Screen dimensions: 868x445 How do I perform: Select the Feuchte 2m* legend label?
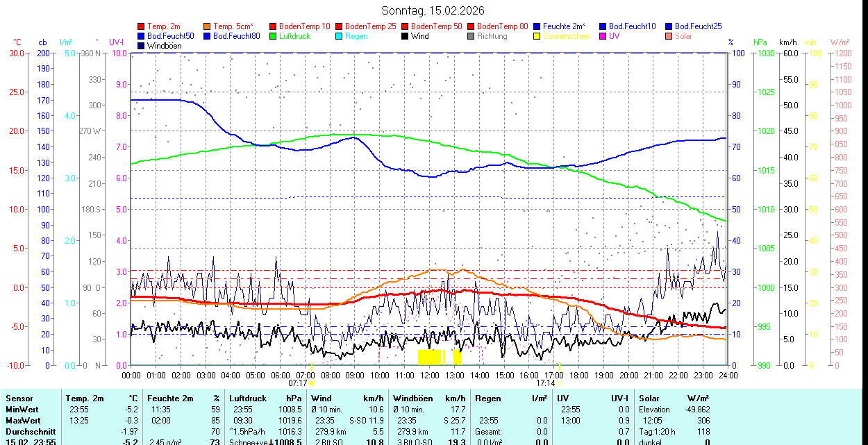pos(564,26)
